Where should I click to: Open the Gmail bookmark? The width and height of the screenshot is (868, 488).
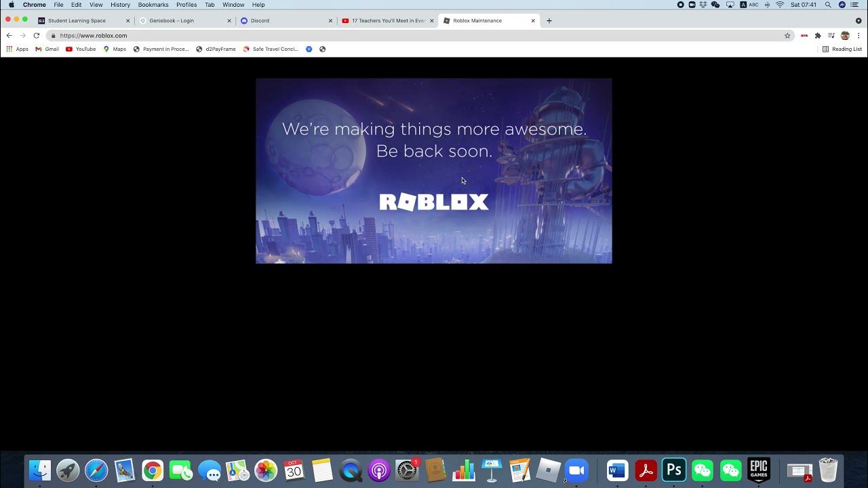pos(47,49)
